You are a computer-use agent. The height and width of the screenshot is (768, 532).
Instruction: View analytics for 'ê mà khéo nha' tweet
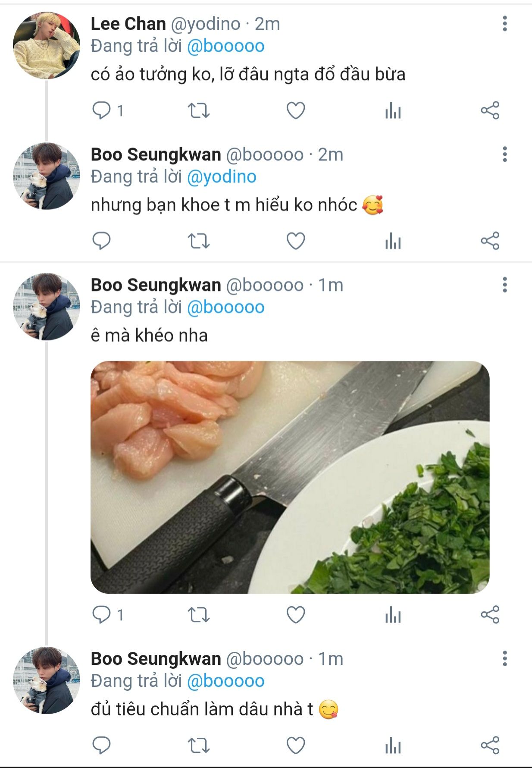pyautogui.click(x=393, y=615)
